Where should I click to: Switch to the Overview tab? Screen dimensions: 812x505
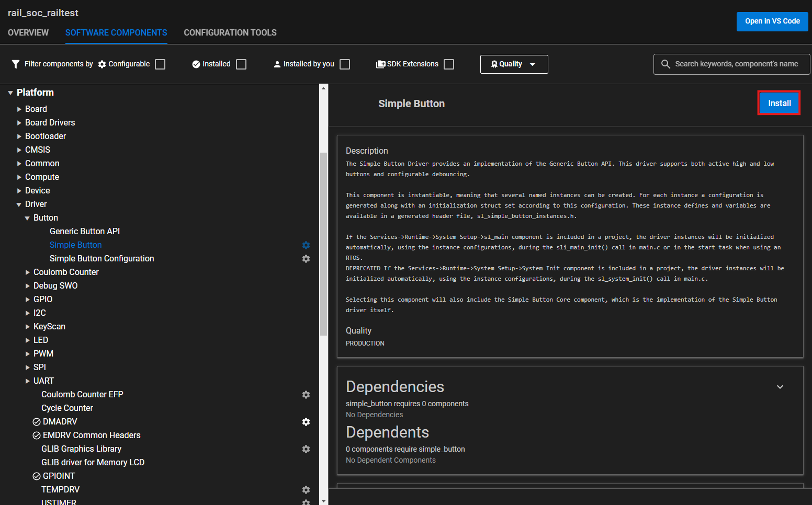click(x=28, y=32)
